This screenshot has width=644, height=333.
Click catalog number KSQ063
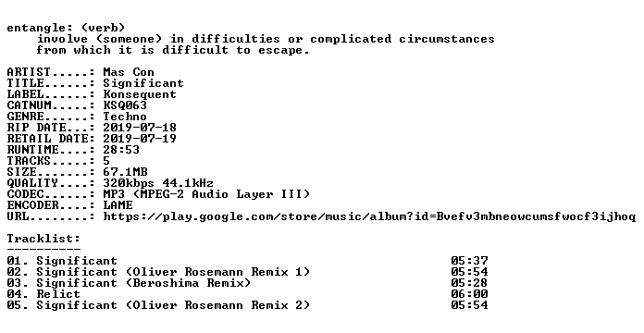click(x=125, y=105)
